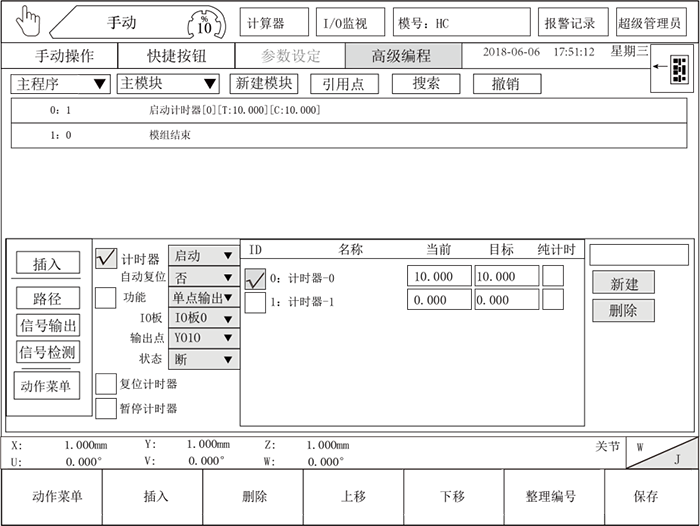Switch to the 快捷按钮 tab
Viewport: 700px width, 526px height.
[x=175, y=56]
